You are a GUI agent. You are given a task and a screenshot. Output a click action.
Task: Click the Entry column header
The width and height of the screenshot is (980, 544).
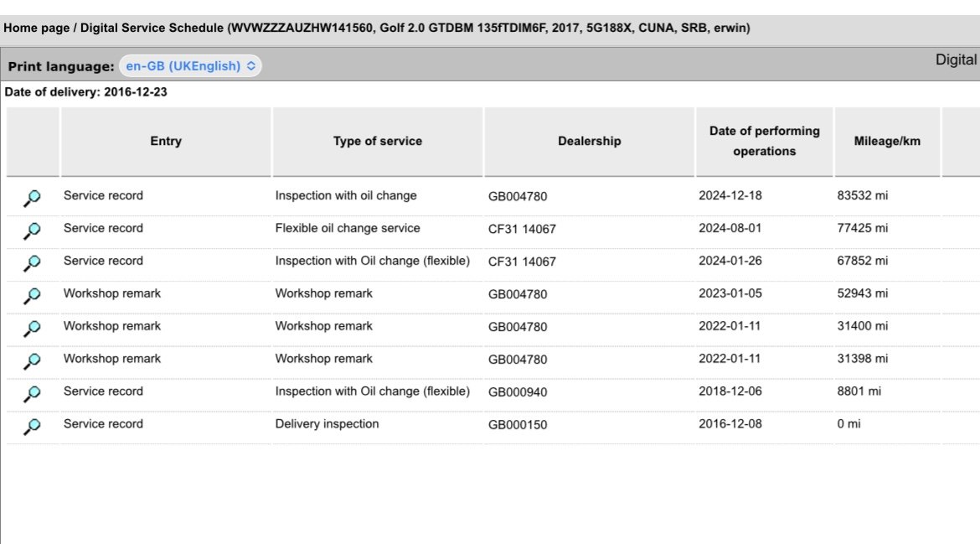click(166, 142)
